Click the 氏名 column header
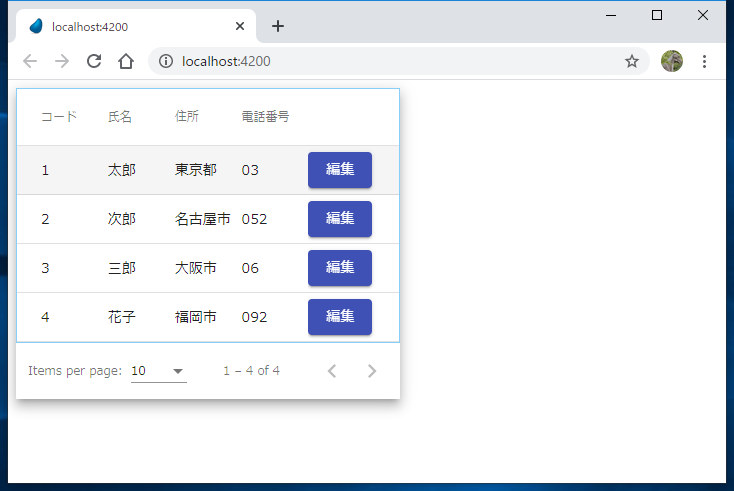Image resolution: width=734 pixels, height=491 pixels. [120, 117]
